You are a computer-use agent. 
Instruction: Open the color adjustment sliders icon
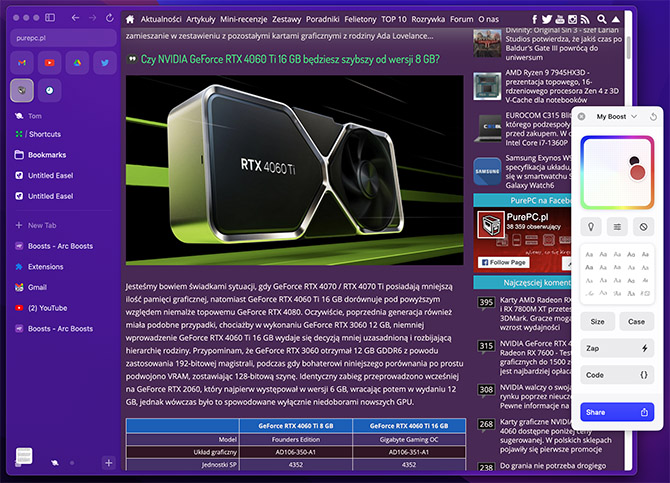pos(617,227)
